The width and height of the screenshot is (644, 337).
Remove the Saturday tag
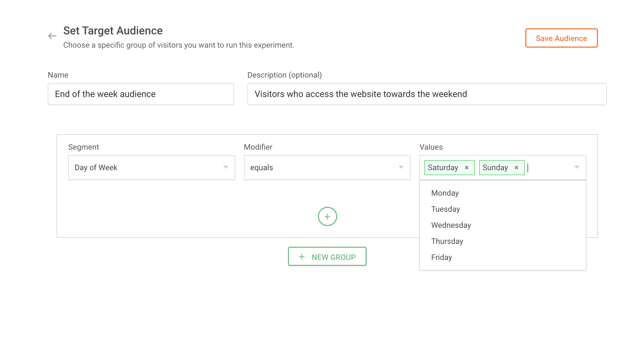click(466, 168)
